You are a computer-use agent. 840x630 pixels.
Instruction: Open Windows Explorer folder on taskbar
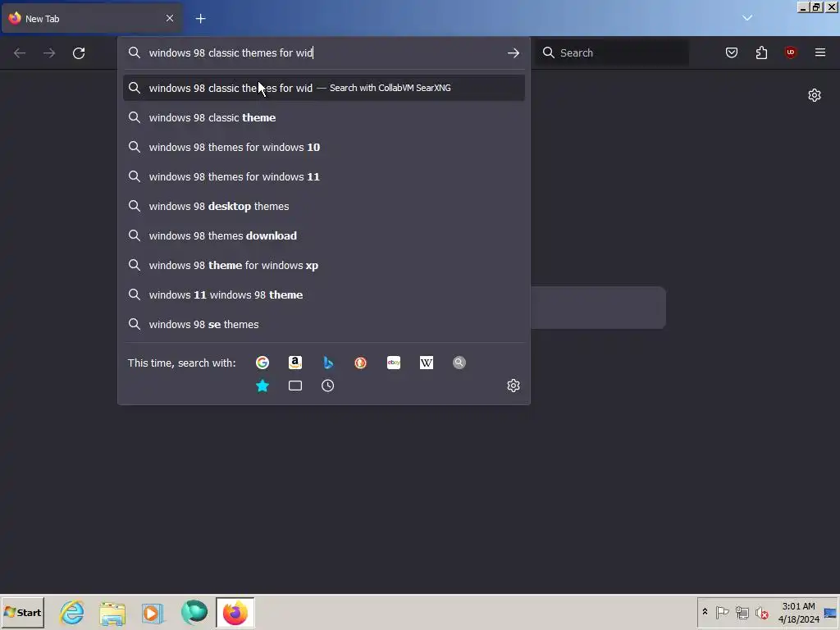(x=112, y=612)
